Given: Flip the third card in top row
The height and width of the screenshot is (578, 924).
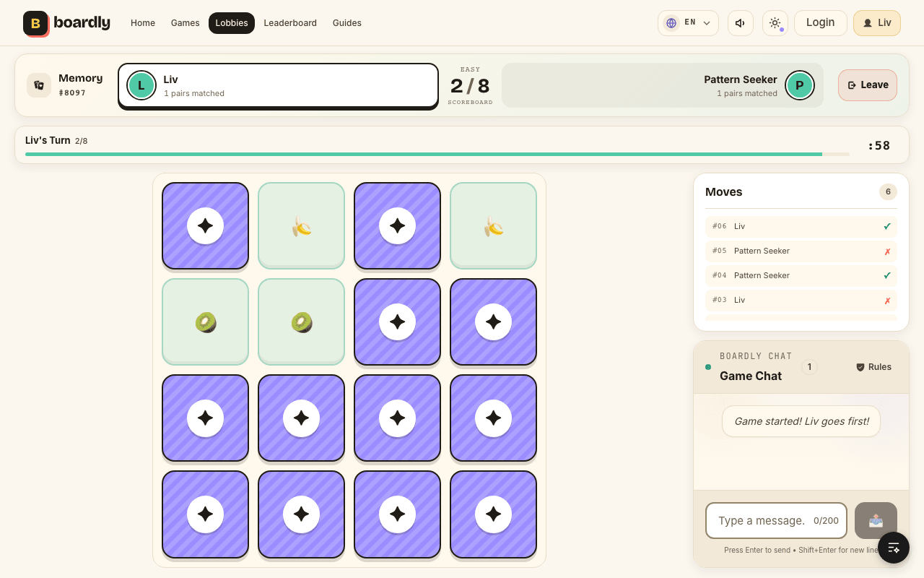Looking at the screenshot, I should click(x=397, y=226).
